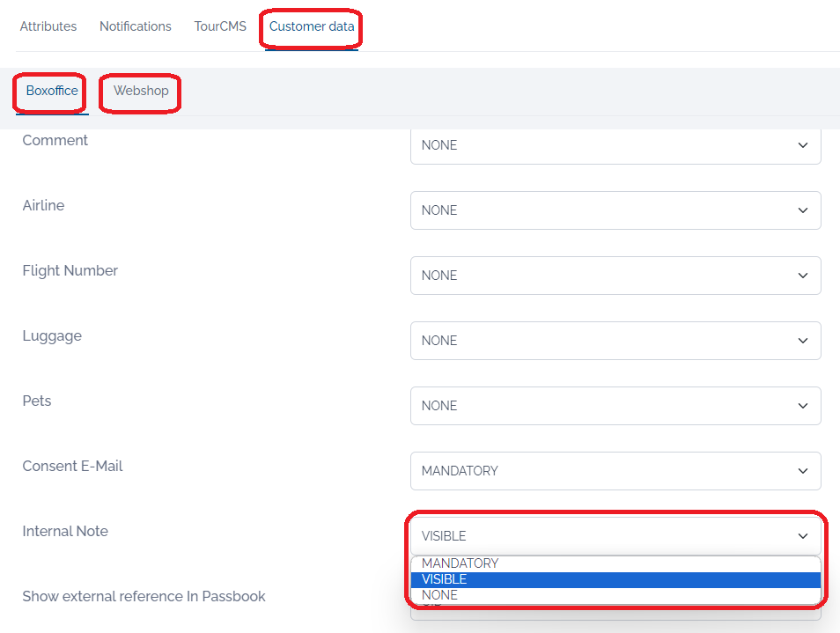The image size is (840, 633).
Task: Click the chevron arrow of Internal Note dropdown
Action: pos(802,536)
